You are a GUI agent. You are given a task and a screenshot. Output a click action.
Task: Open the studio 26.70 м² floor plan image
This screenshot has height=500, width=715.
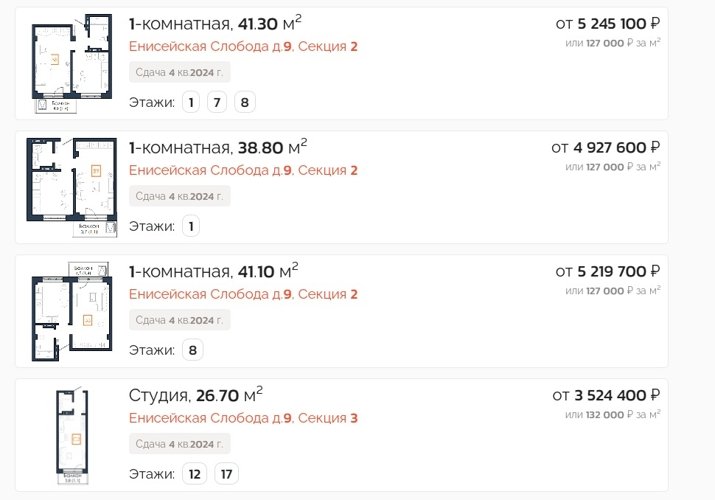pos(71,433)
